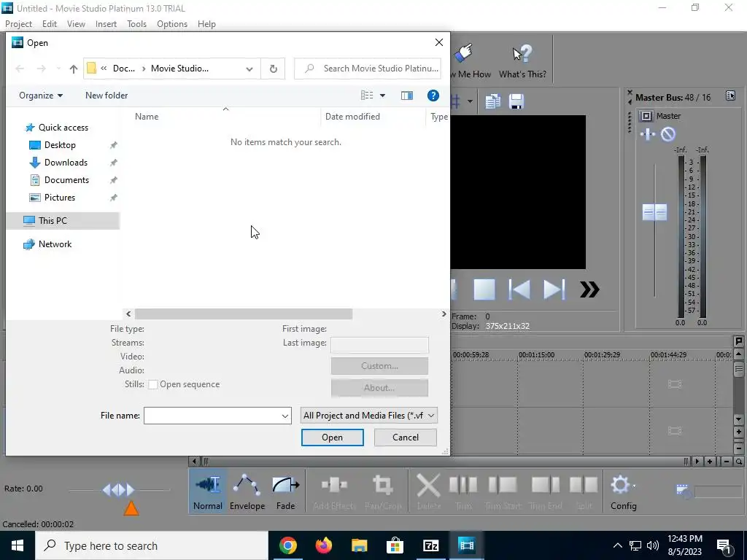This screenshot has height=560, width=747.
Task: Show hidden system tray icons
Action: click(617, 545)
